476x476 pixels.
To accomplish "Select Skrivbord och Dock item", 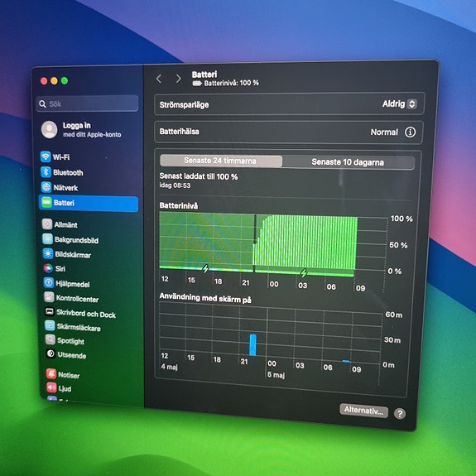I will point(80,313).
